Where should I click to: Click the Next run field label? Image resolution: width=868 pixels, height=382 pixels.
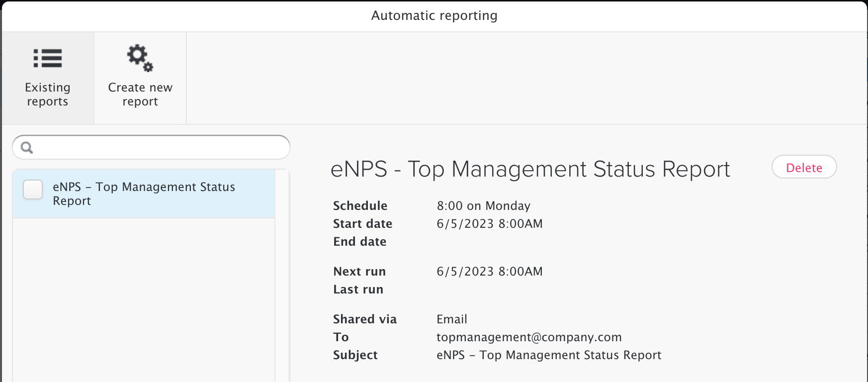point(359,272)
